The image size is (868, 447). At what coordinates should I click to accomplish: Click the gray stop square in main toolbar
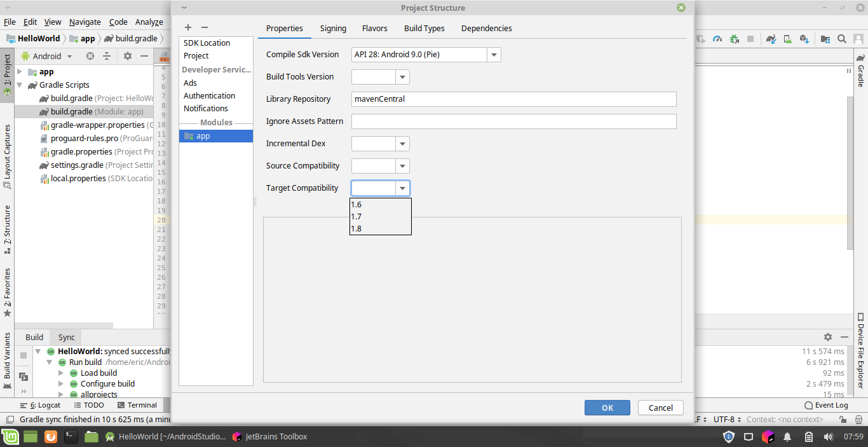750,39
